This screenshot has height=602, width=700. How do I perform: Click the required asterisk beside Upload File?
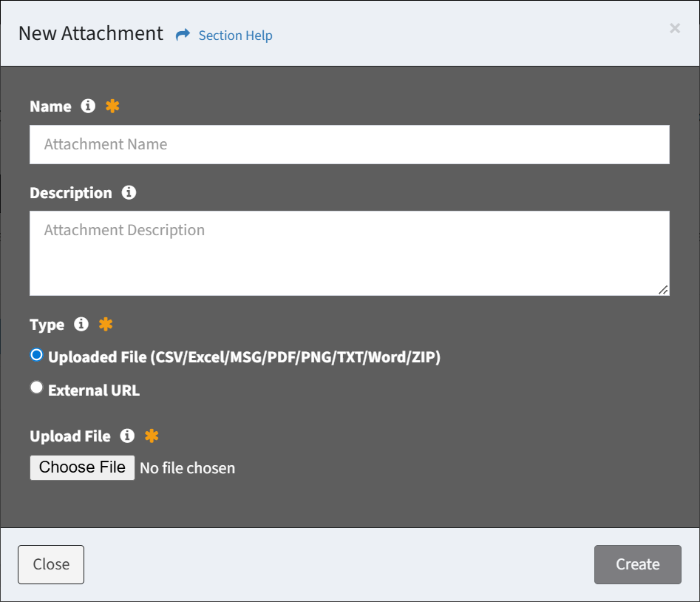(151, 436)
